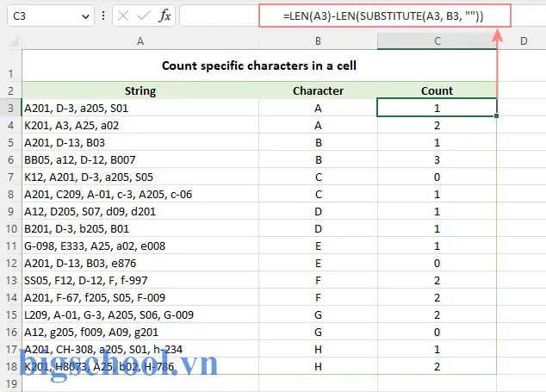Select column A header
Image resolution: width=546 pixels, height=392 pixels.
click(140, 41)
